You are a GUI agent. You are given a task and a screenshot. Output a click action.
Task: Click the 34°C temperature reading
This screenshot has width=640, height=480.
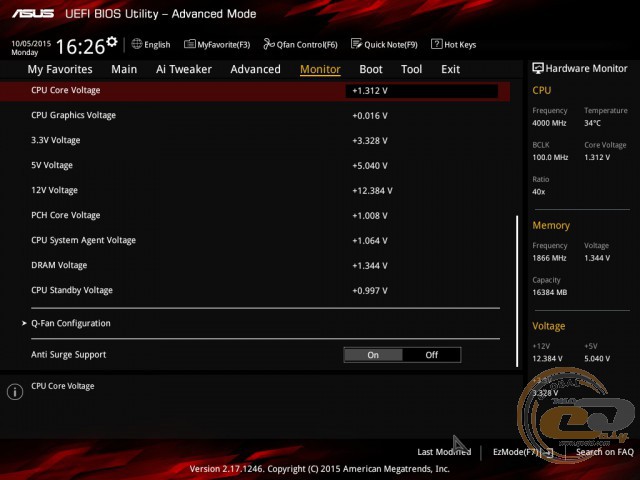tap(592, 123)
